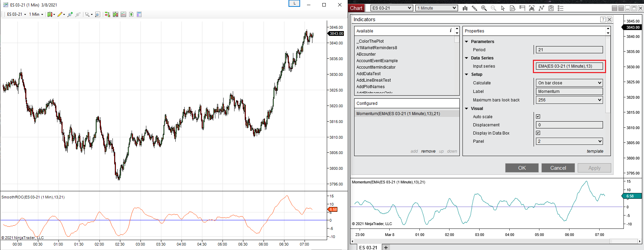Click the Input series field
Image resolution: width=644 pixels, height=250 pixels.
click(x=569, y=66)
